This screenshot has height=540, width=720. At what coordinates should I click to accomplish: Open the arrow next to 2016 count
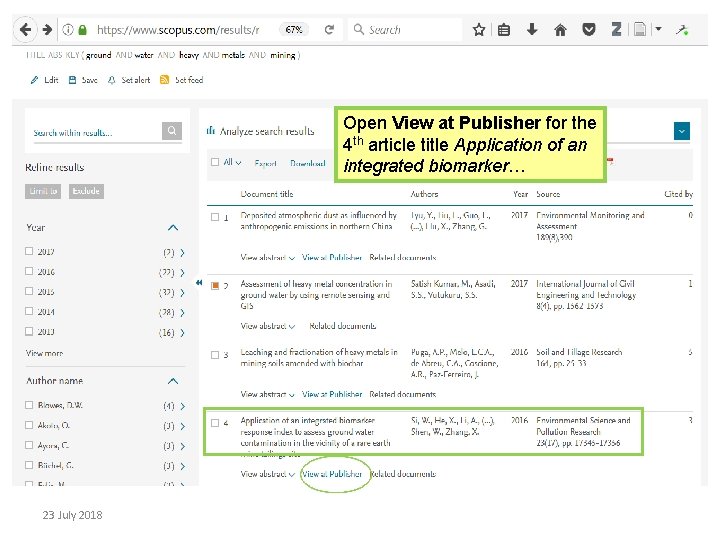coord(183,273)
